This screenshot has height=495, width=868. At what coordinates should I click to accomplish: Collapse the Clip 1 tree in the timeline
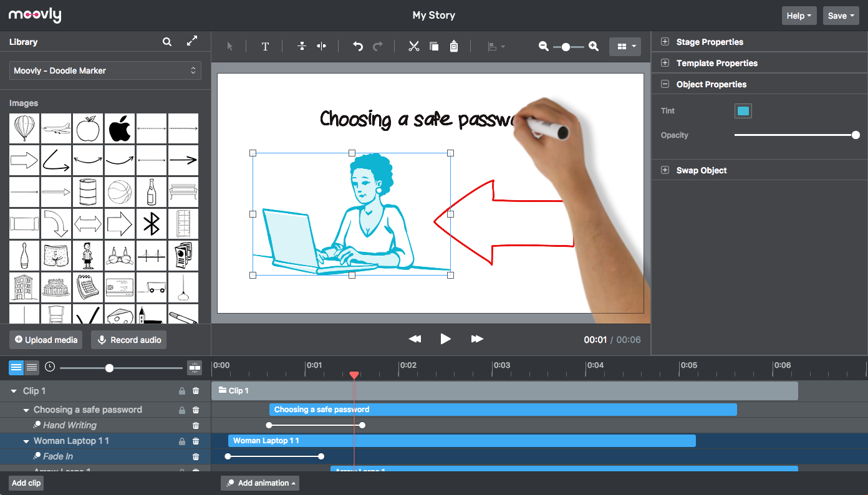click(x=14, y=391)
